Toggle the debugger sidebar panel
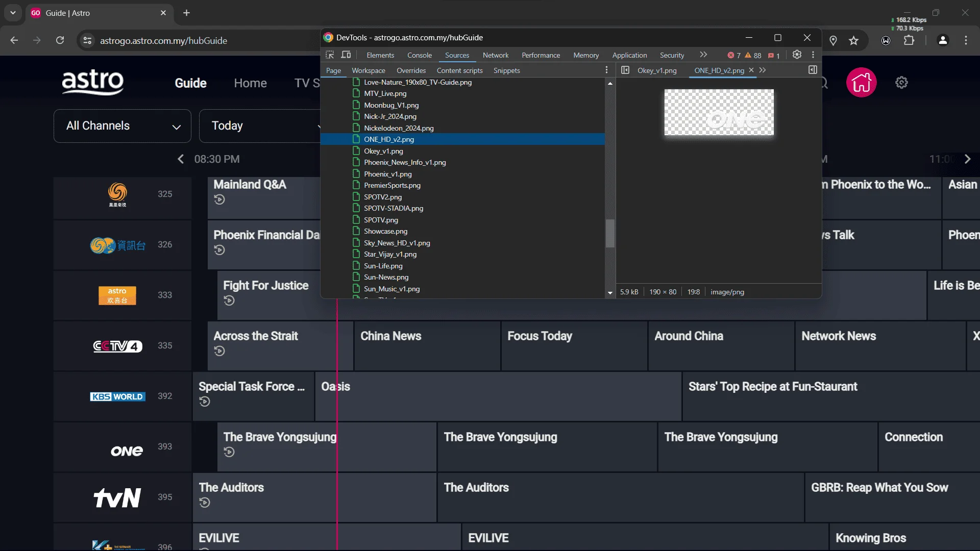 click(813, 70)
